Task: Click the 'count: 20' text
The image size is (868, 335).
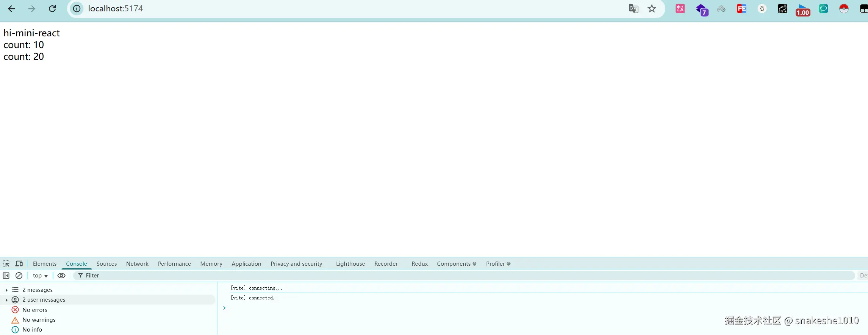Action: [23, 57]
